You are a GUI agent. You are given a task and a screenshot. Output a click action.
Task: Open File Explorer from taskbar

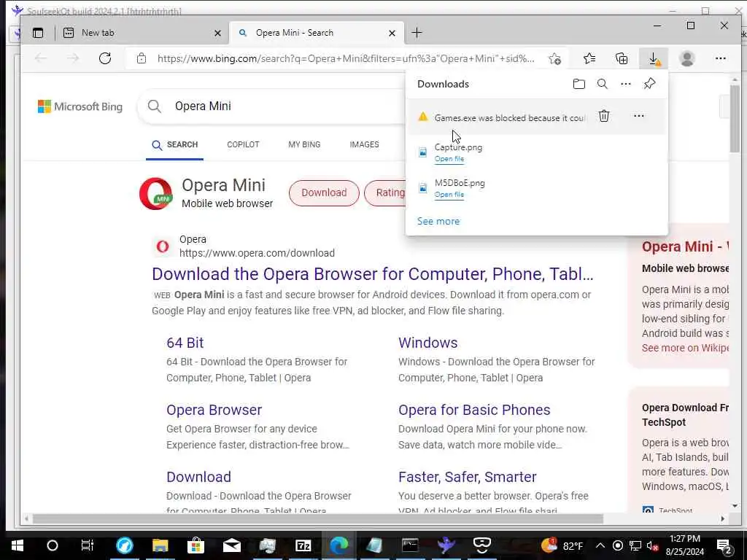tap(160, 545)
